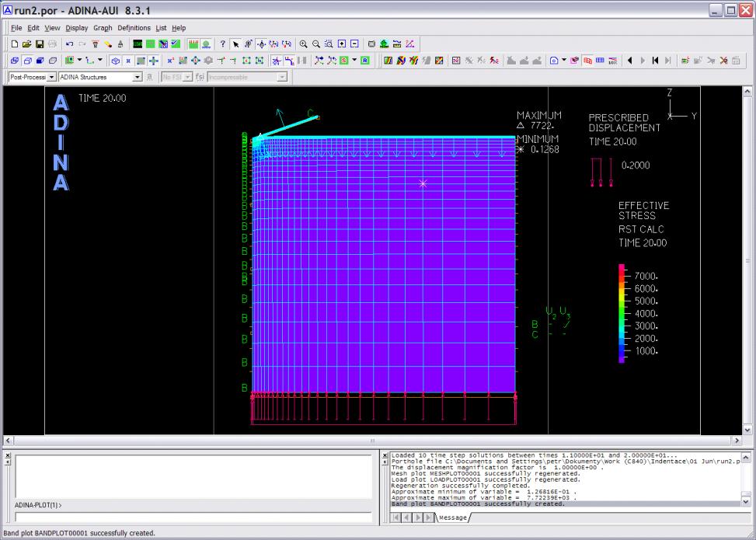Viewport: 756px width, 540px height.
Task: Click the TIME 20.00 label at top left
Action: pos(103,99)
